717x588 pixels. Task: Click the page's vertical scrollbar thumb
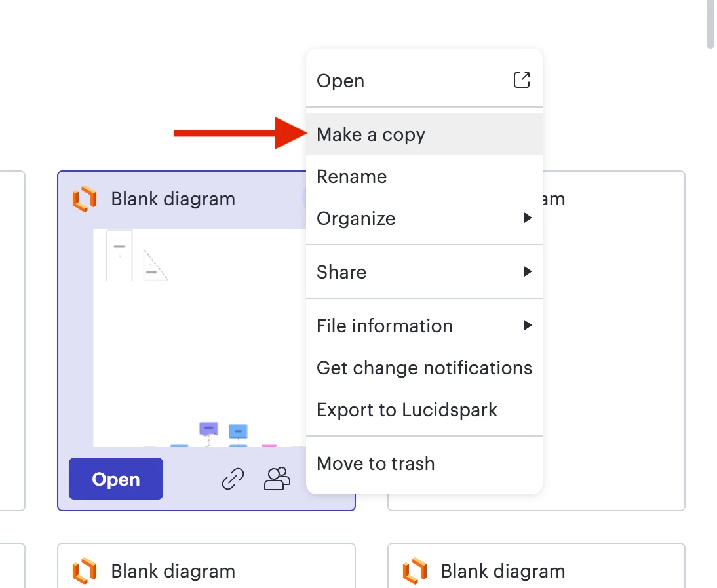click(x=710, y=23)
